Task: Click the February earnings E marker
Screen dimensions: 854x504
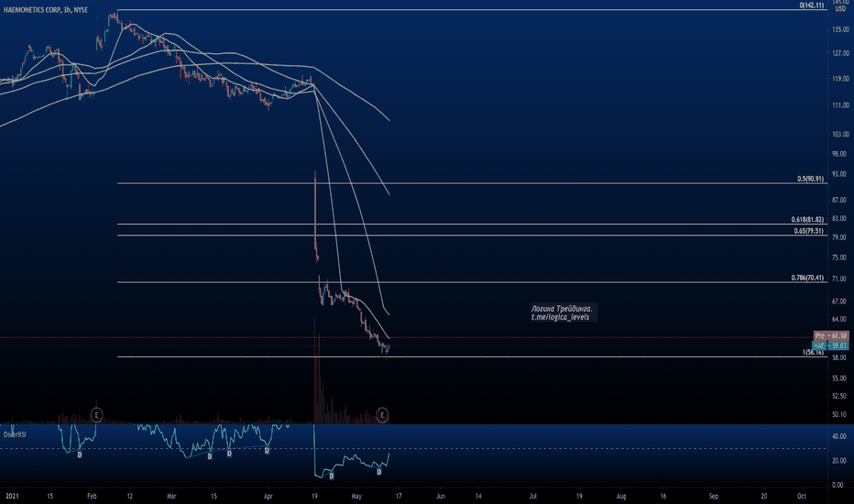Action: (x=96, y=415)
